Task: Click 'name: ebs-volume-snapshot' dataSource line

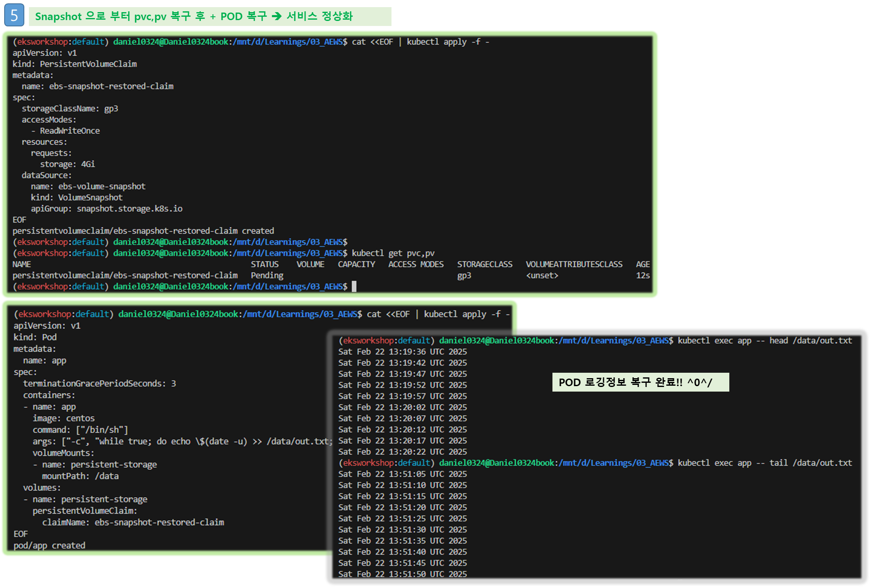Action: pyautogui.click(x=88, y=186)
